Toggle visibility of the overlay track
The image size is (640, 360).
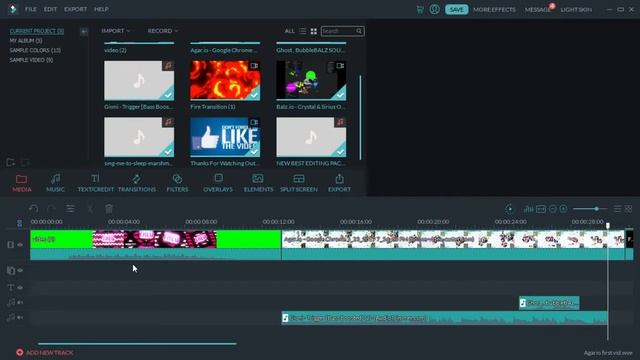(x=20, y=270)
